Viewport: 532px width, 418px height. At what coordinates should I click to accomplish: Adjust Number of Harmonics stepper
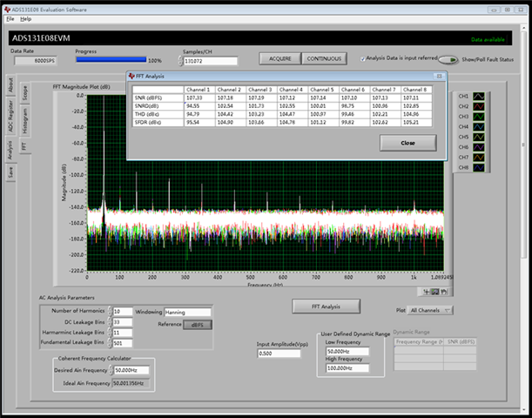pos(110,311)
